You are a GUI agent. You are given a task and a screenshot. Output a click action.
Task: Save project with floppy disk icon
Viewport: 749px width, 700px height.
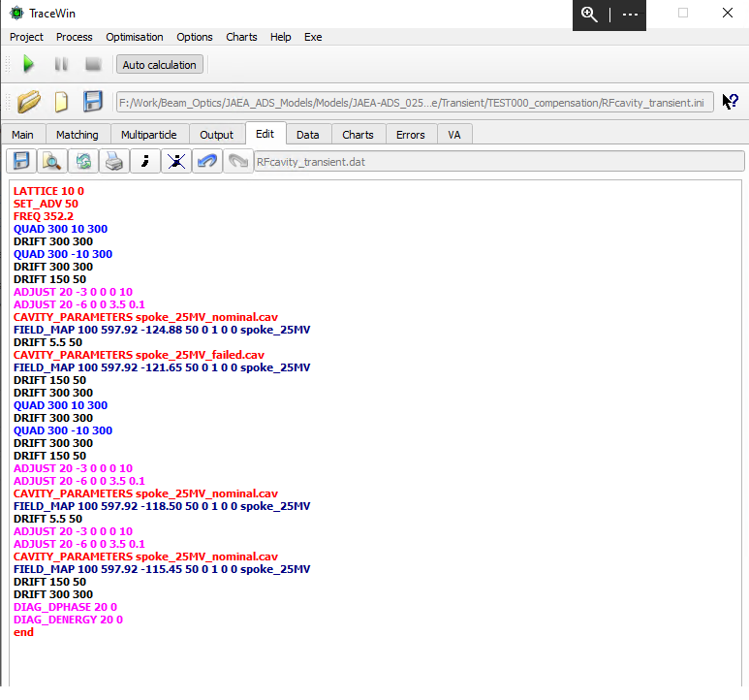click(93, 102)
